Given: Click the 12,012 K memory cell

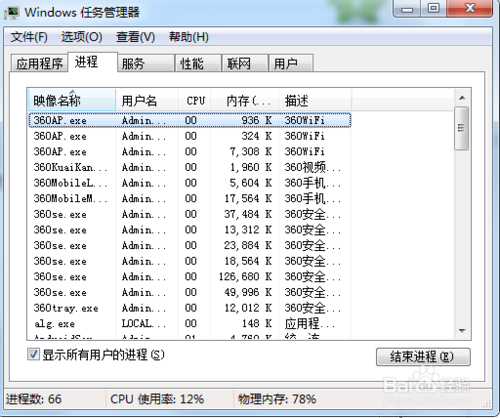Looking at the screenshot, I should click(248, 308).
